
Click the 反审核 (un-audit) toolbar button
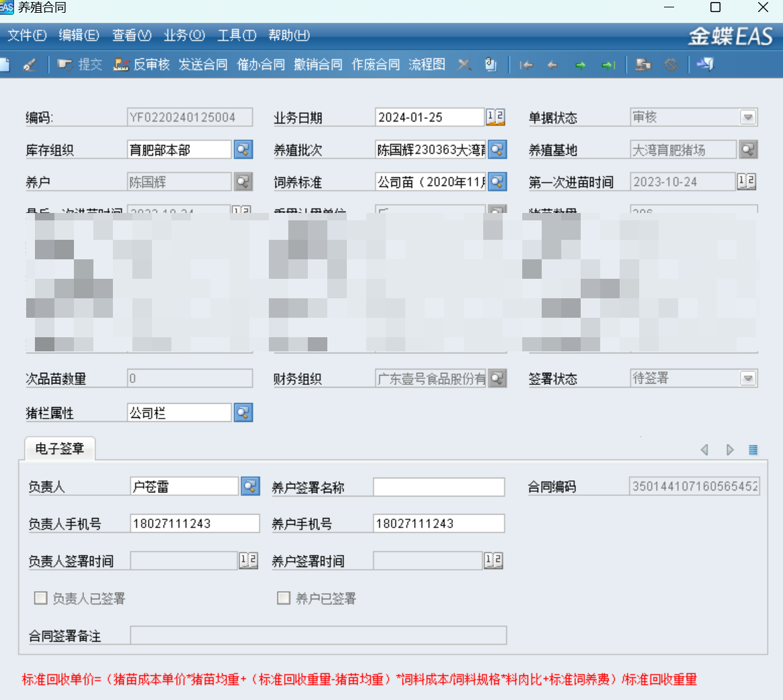[142, 64]
